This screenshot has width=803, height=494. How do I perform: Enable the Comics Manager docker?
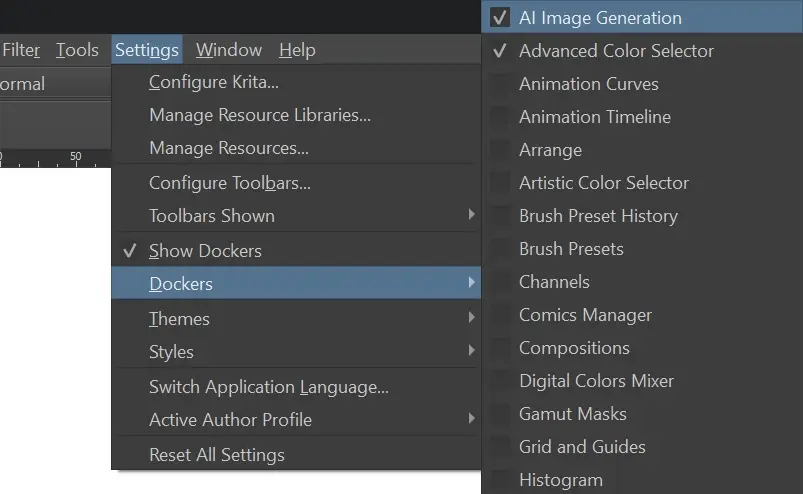coord(642,315)
